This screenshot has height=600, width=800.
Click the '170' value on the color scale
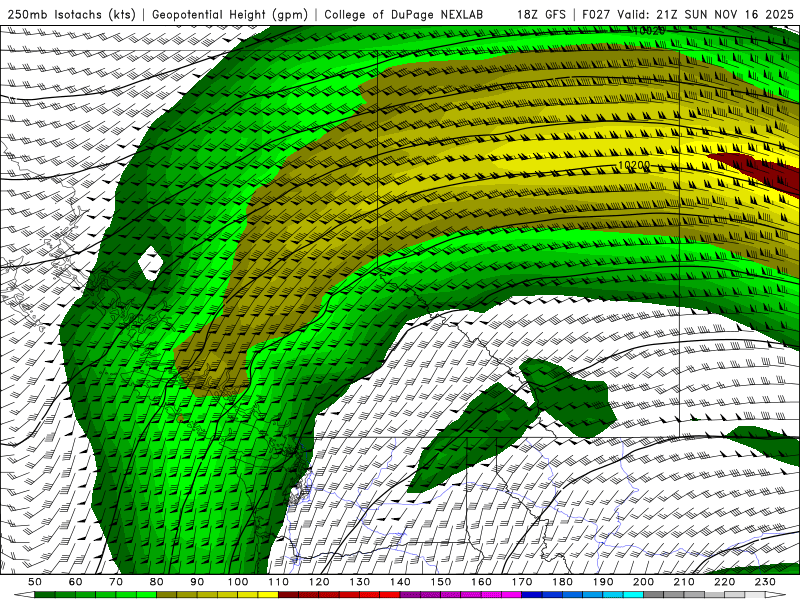pyautogui.click(x=522, y=582)
